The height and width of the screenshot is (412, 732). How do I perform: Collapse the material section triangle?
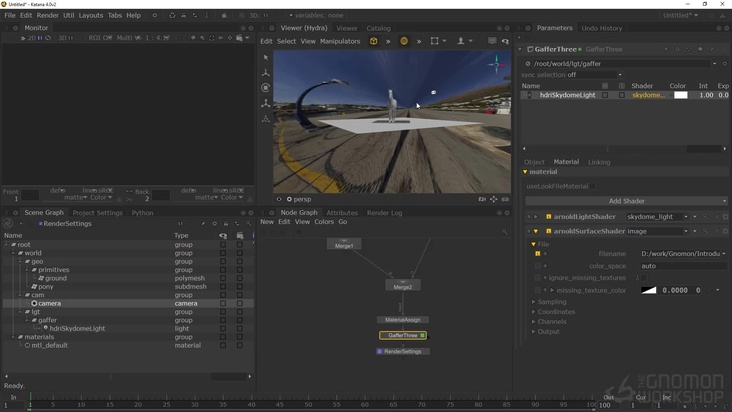[525, 172]
